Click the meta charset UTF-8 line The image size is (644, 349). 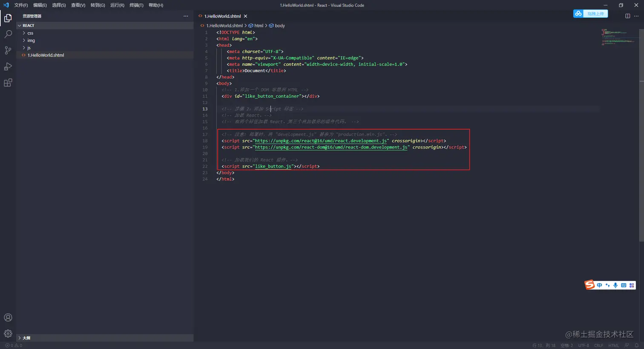click(255, 52)
